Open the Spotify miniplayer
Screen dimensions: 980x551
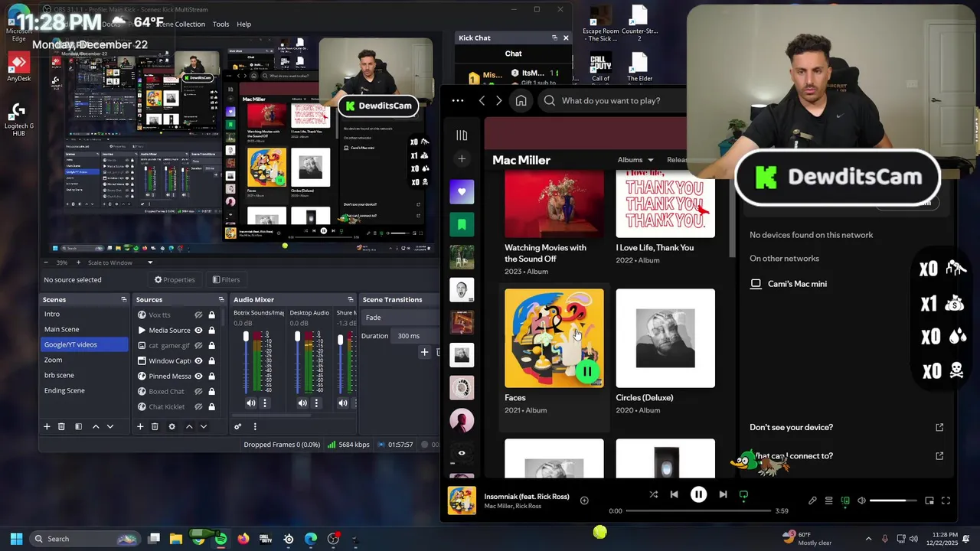(x=929, y=500)
